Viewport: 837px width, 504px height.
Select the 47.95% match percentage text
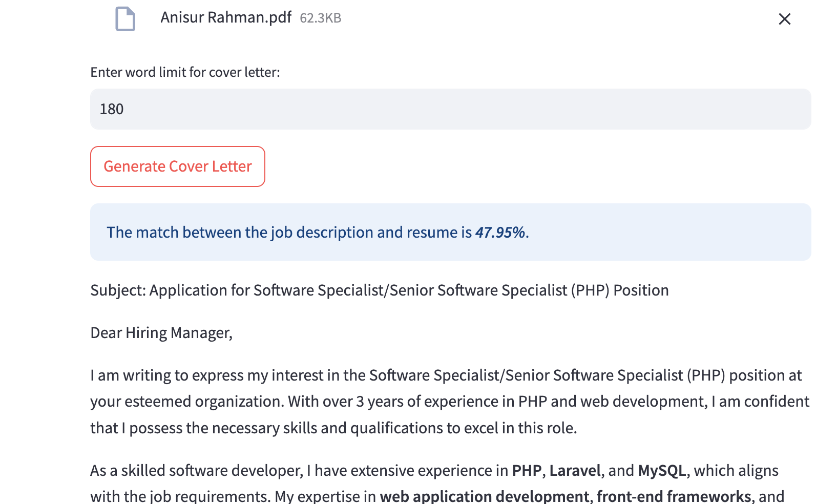tap(500, 233)
